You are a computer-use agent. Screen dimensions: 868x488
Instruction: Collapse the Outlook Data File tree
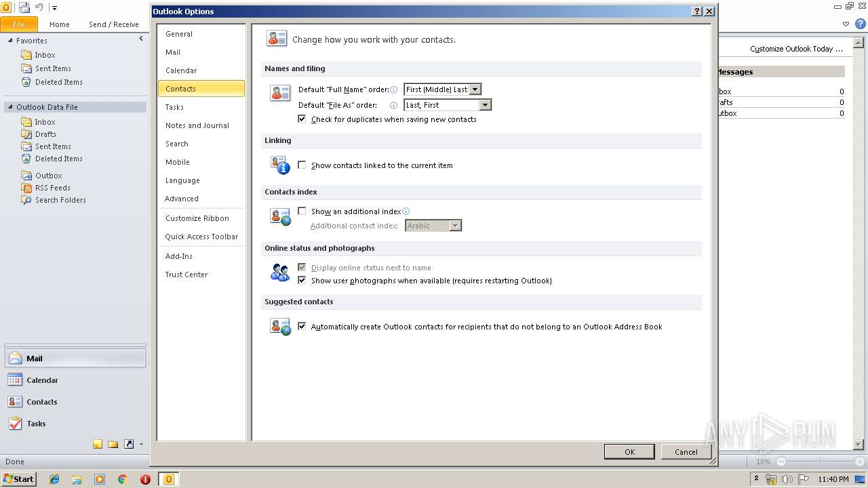pos(10,107)
